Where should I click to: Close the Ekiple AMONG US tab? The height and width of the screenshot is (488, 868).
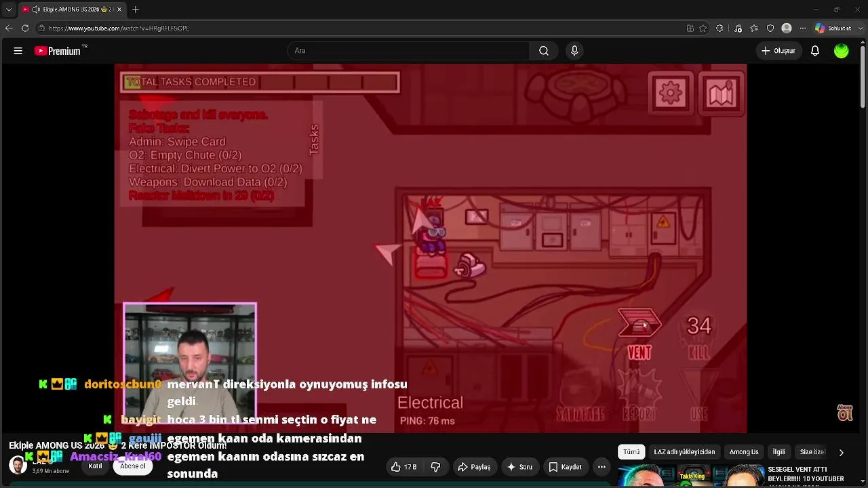(x=119, y=9)
